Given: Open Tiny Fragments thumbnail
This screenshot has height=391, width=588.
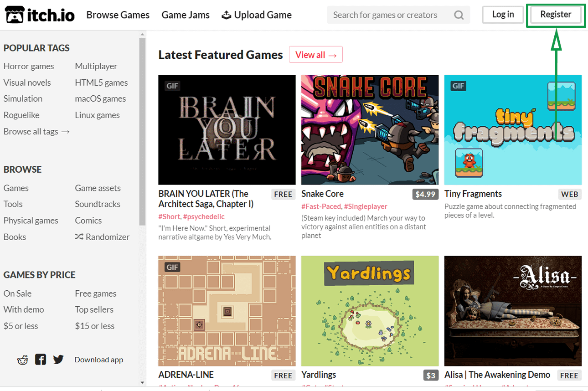Looking at the screenshot, I should [x=513, y=130].
